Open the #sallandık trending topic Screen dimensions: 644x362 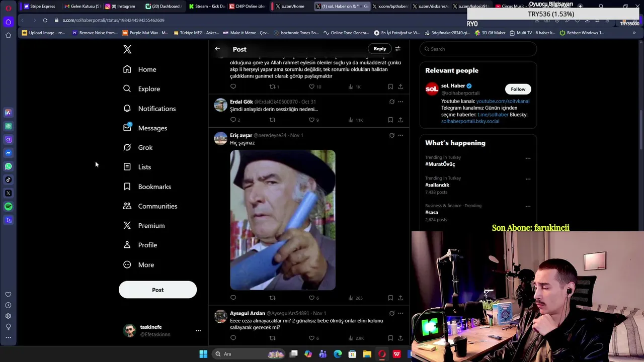437,185
